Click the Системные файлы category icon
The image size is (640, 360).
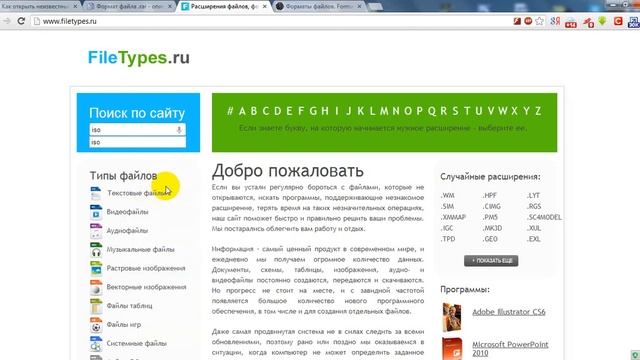coord(96,344)
